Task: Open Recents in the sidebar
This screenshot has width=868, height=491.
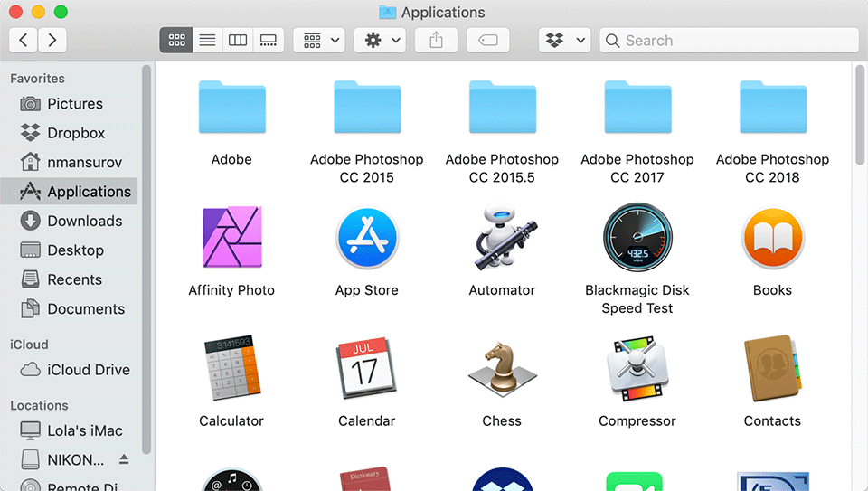Action: tap(70, 279)
